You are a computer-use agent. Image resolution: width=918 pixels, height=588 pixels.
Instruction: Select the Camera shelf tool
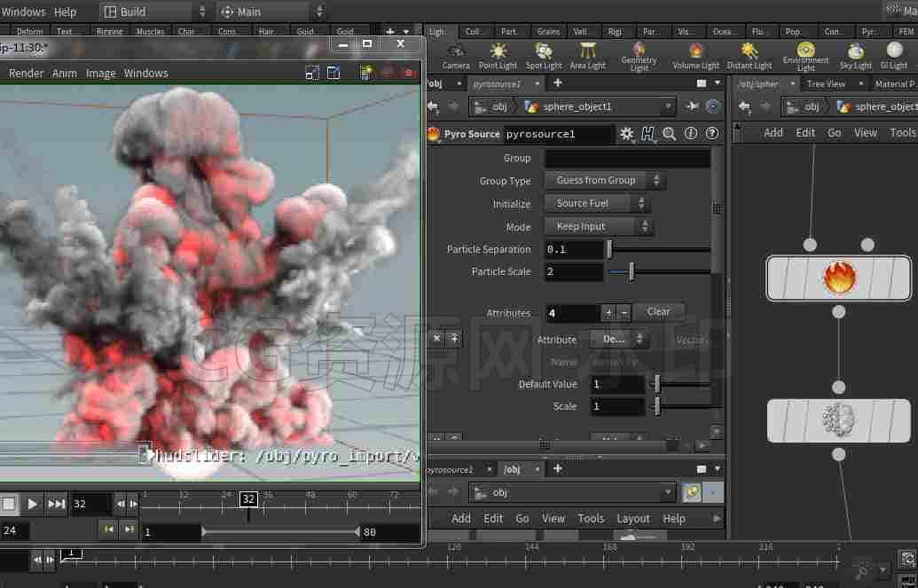[x=456, y=56]
